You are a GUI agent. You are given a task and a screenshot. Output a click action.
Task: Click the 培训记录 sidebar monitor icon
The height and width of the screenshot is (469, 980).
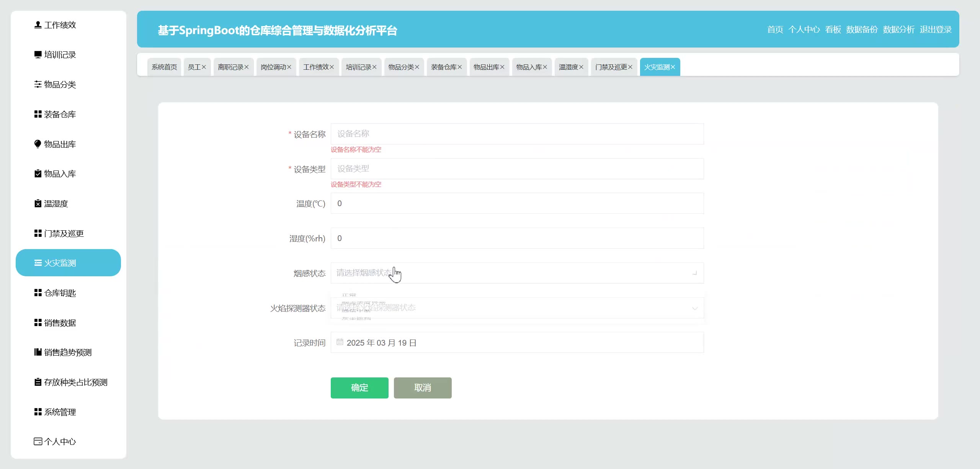pos(38,55)
